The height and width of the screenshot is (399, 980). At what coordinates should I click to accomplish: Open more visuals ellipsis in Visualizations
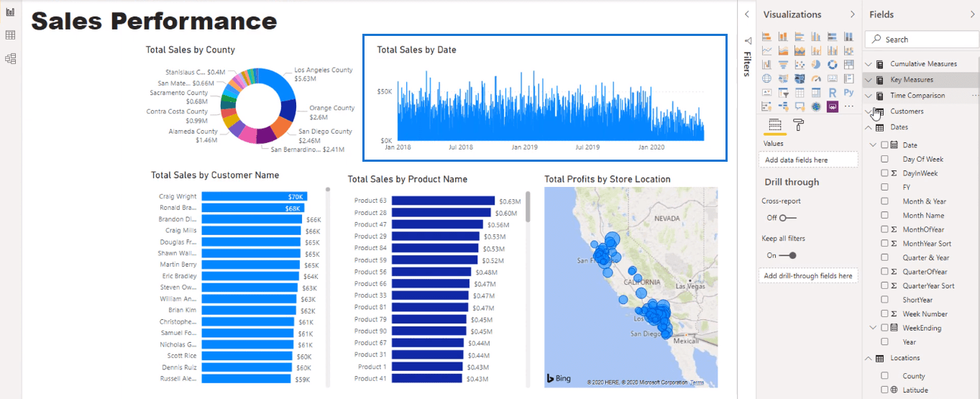[x=849, y=106]
